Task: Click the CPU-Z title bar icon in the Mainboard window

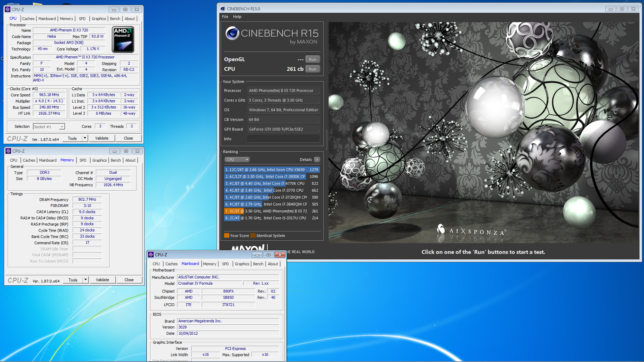Action: [x=151, y=255]
